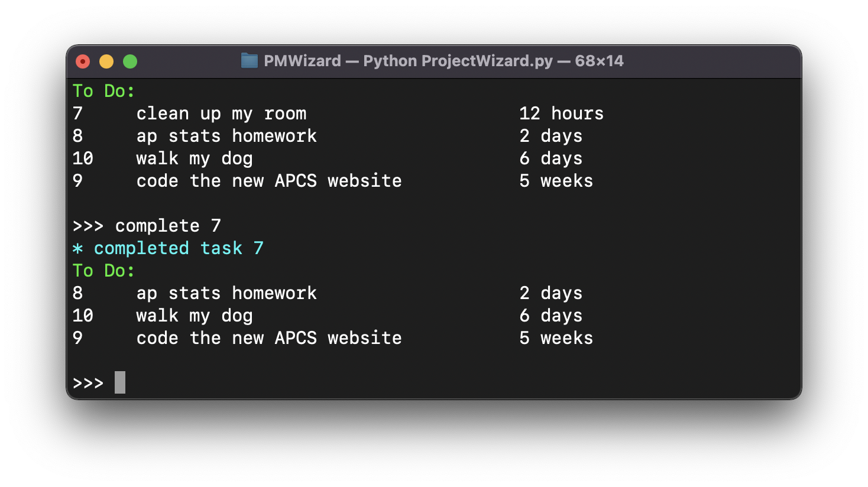868x487 pixels.
Task: Click the red close button
Action: [x=83, y=61]
